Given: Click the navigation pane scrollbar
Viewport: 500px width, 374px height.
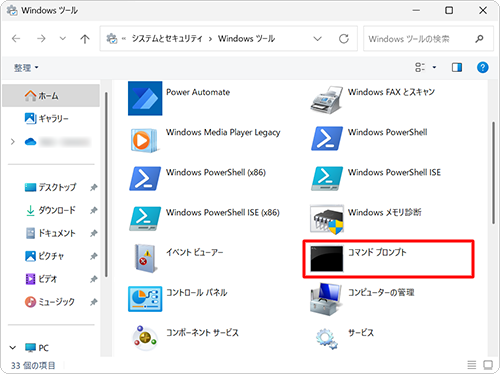Looking at the screenshot, I should [106, 184].
